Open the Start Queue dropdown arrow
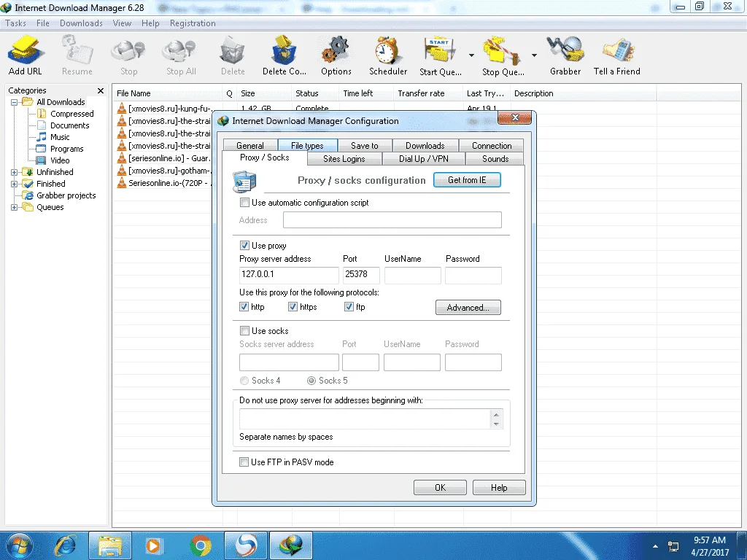The image size is (747, 560). (471, 55)
